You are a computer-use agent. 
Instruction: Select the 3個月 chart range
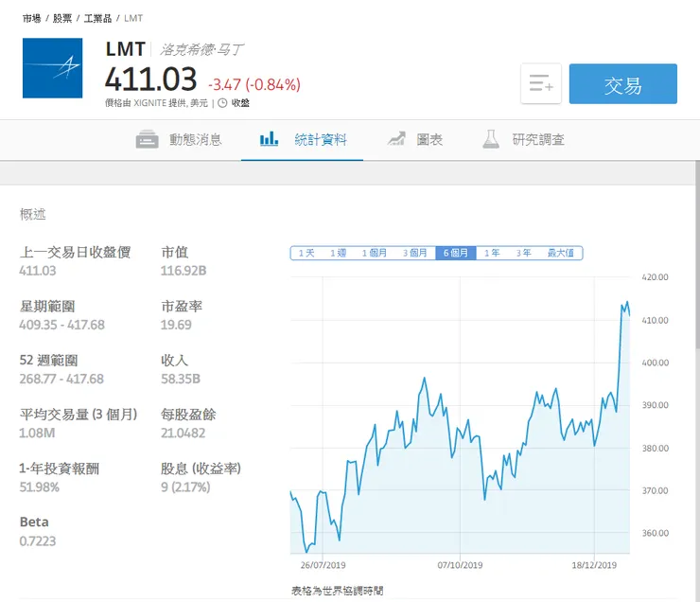(x=414, y=254)
